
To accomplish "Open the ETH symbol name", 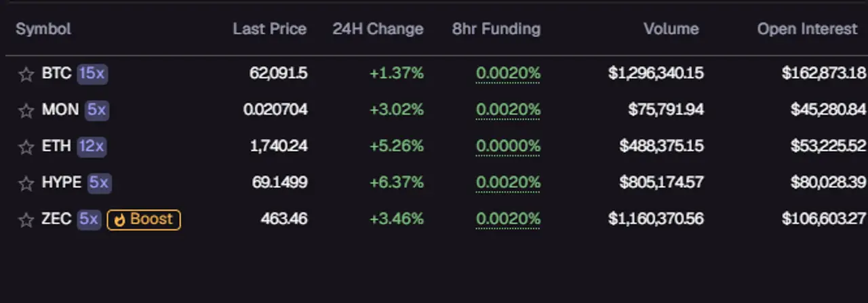I will click(x=56, y=146).
